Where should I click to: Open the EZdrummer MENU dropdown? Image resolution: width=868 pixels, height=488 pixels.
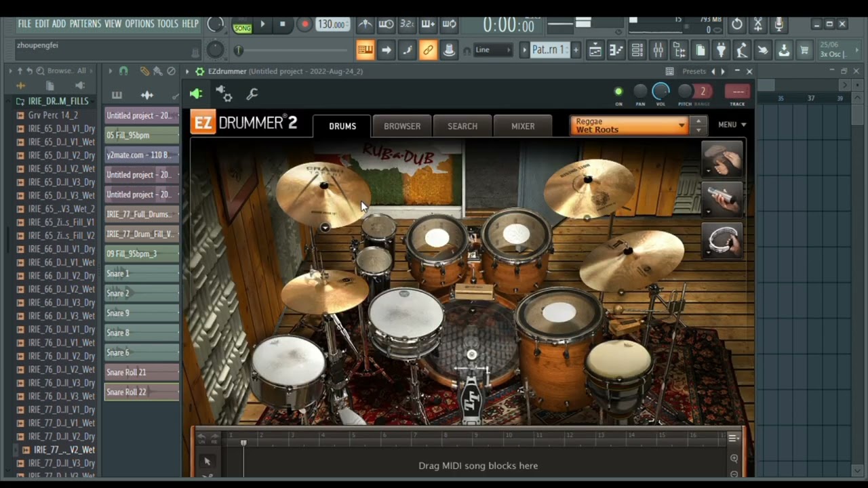coord(732,125)
